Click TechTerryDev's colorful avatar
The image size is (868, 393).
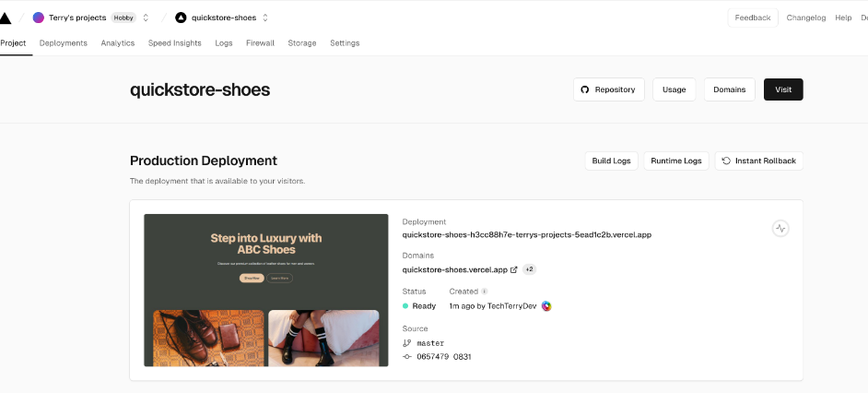(546, 306)
